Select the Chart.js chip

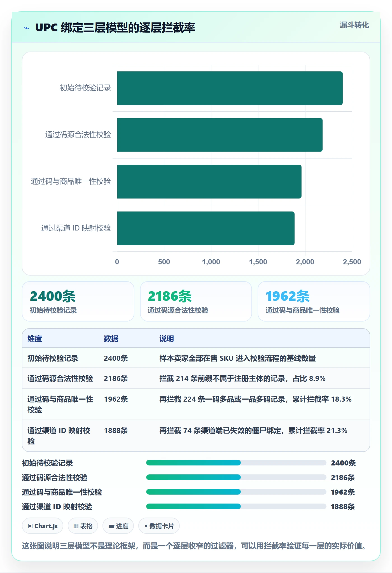pos(43,526)
